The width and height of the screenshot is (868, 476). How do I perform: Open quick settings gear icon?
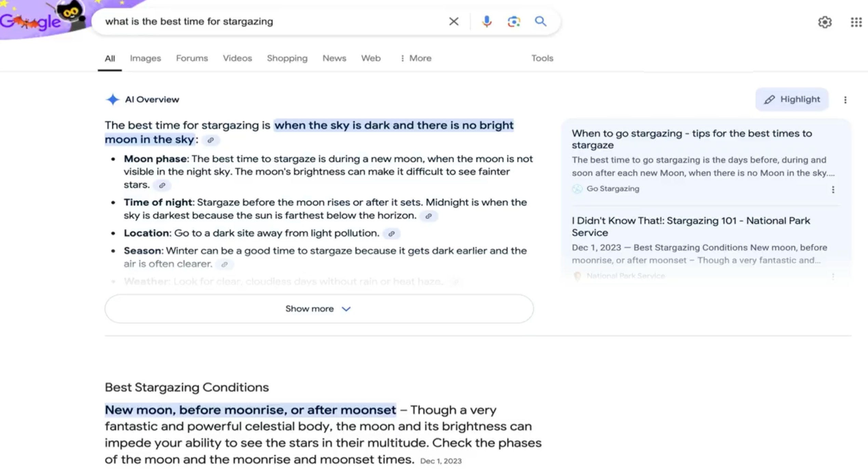825,22
